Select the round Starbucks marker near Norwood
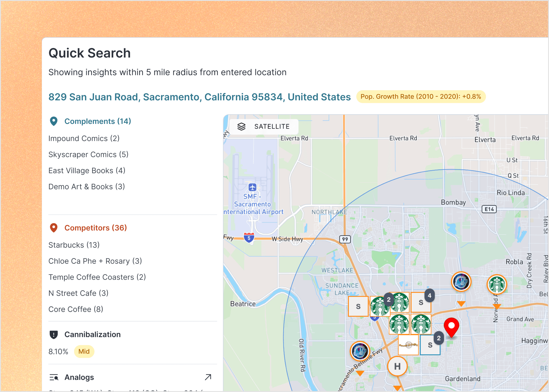The image size is (549, 392). click(496, 284)
